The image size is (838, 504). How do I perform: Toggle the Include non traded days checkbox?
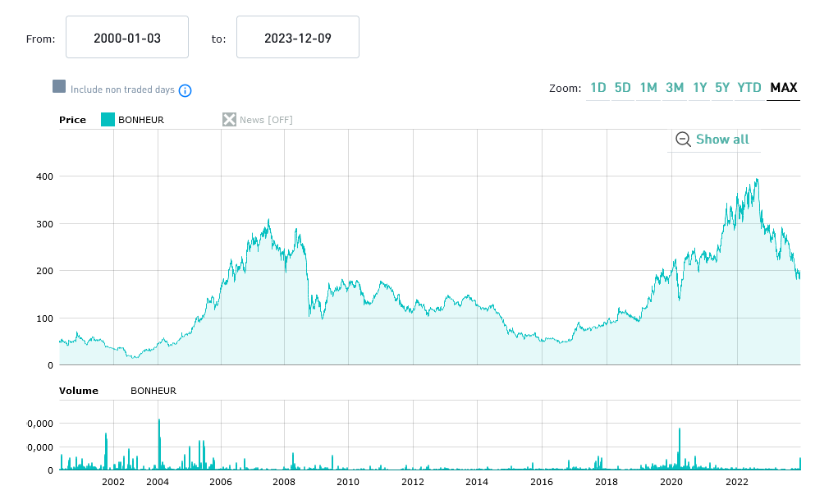[x=59, y=87]
